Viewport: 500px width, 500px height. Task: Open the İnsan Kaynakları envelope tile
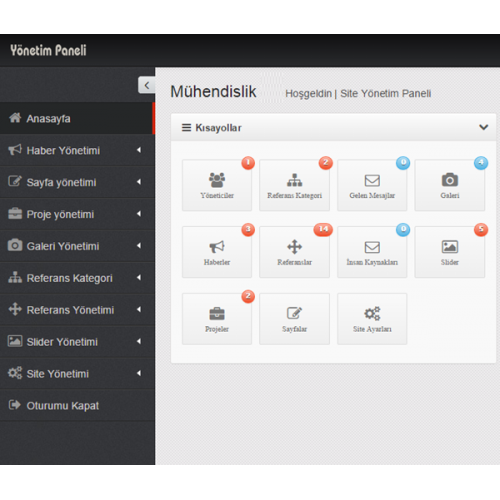point(372,252)
